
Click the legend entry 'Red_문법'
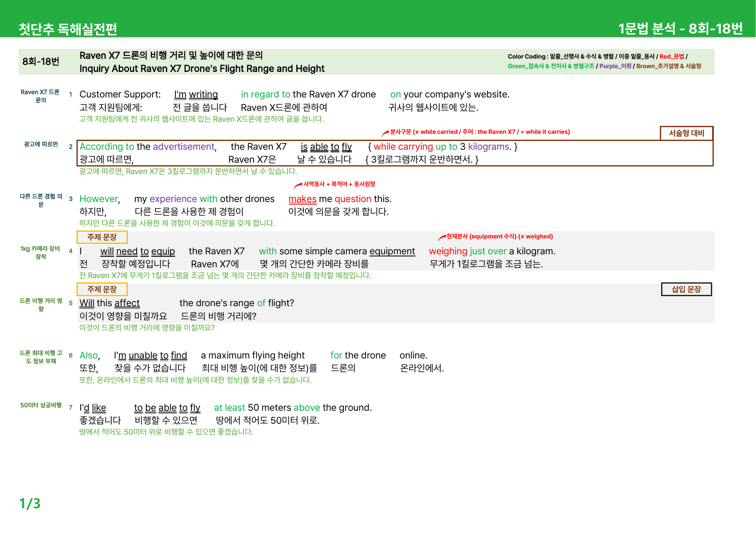[672, 56]
